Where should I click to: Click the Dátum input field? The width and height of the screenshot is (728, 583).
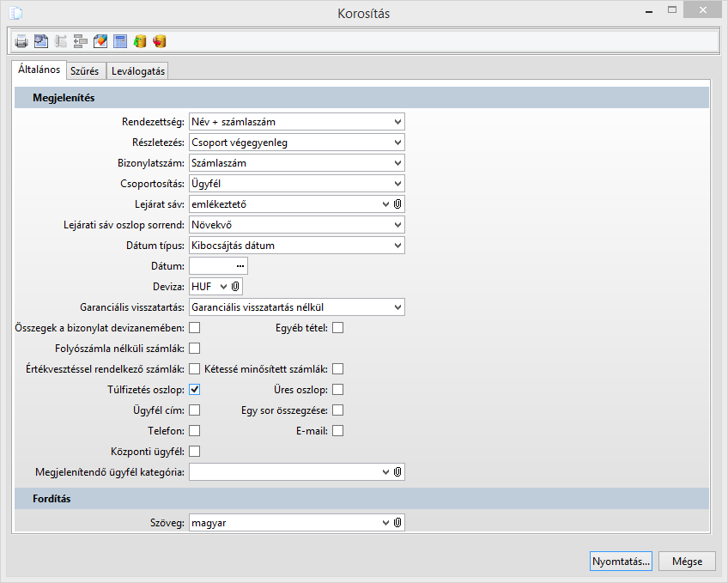(x=212, y=266)
